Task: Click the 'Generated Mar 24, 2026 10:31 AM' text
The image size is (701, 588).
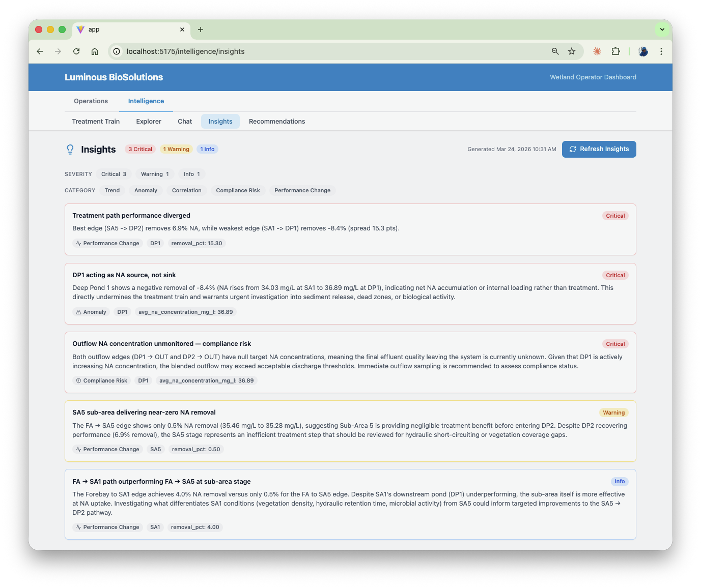Action: click(512, 149)
